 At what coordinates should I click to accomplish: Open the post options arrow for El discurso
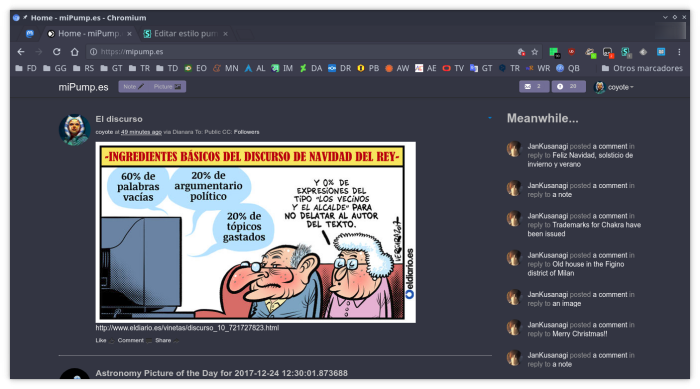click(x=490, y=118)
